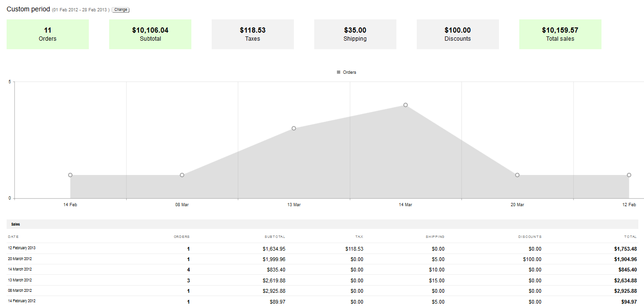Click the Sales section header bar
644x306 pixels.
322,224
